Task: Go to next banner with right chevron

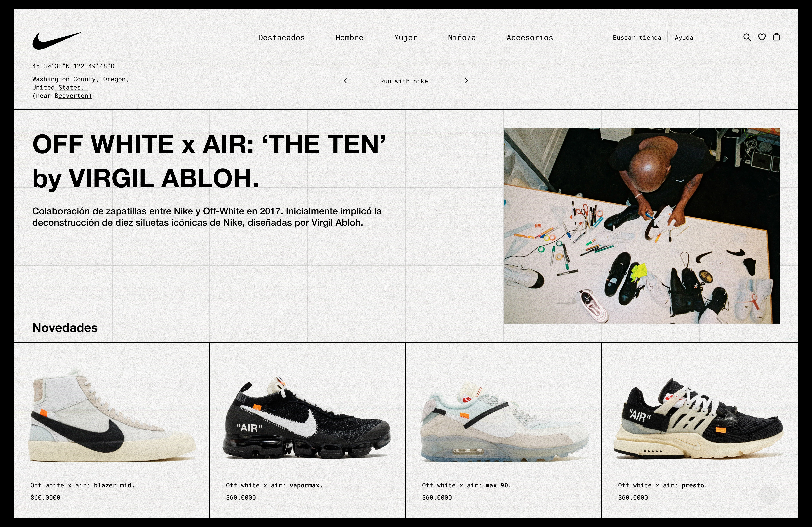Action: (x=466, y=81)
